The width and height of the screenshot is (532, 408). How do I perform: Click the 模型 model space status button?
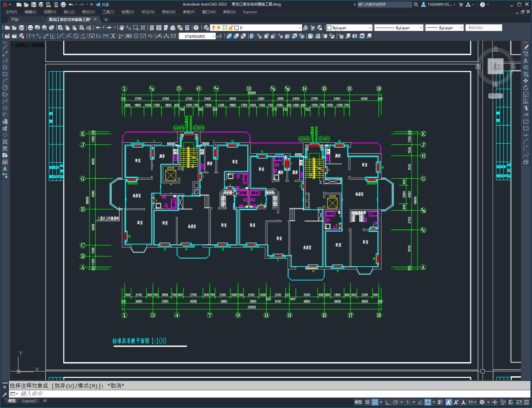[358, 402]
